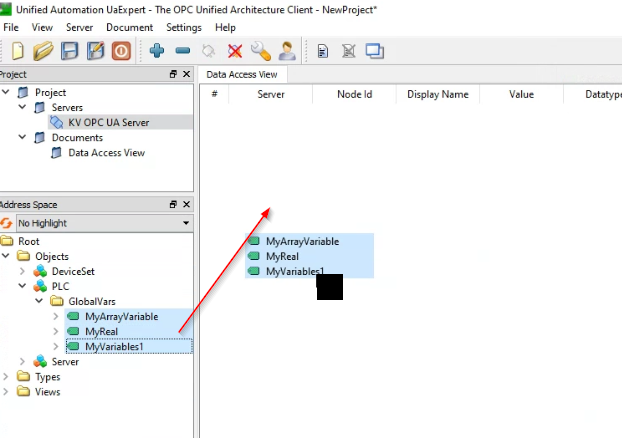Screen dimensions: 622x438
Task: Click the Server column header
Action: (x=271, y=94)
